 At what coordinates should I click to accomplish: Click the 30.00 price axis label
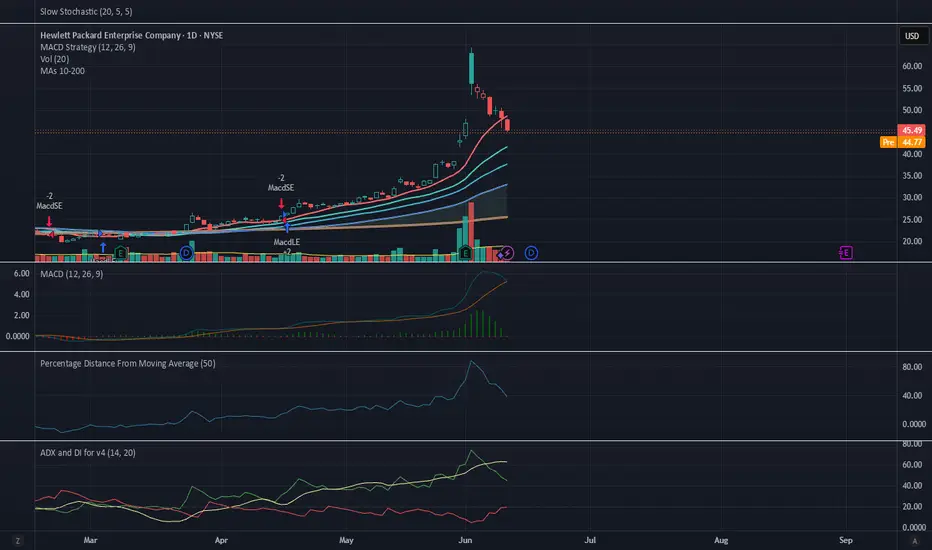[x=912, y=197]
